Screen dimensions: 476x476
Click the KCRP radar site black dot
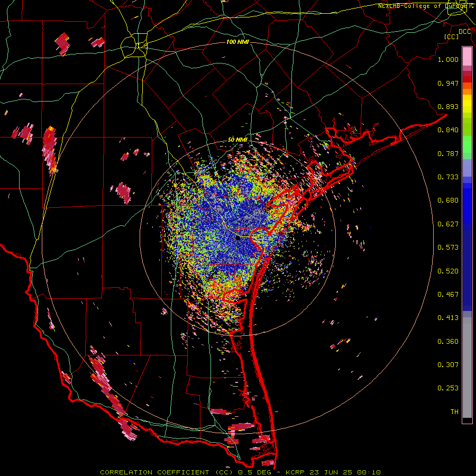pos(238,238)
